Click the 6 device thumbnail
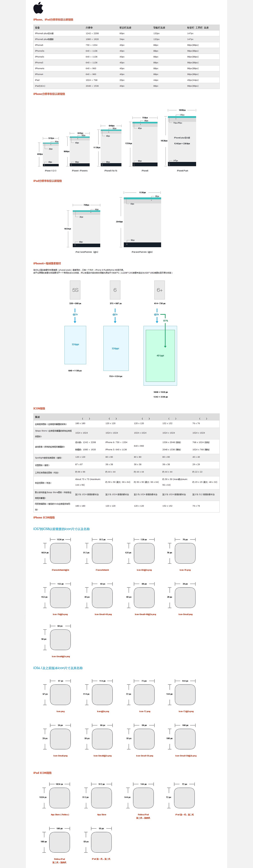 tap(115, 290)
